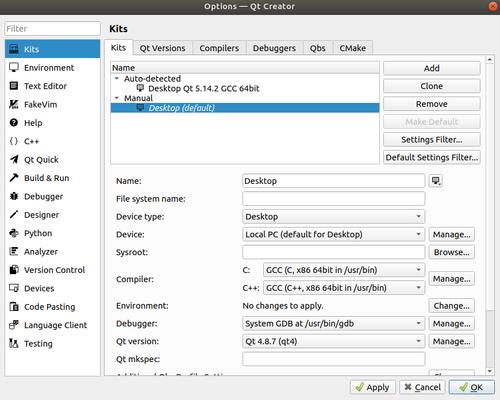This screenshot has height=400, width=500.
Task: Select the Build & Run hammer icon
Action: coord(14,178)
